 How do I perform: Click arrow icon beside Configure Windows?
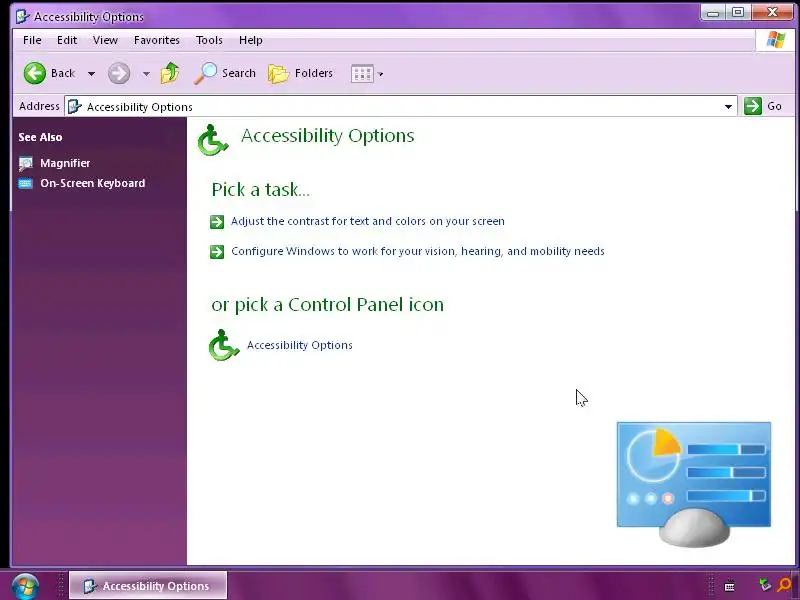[217, 252]
